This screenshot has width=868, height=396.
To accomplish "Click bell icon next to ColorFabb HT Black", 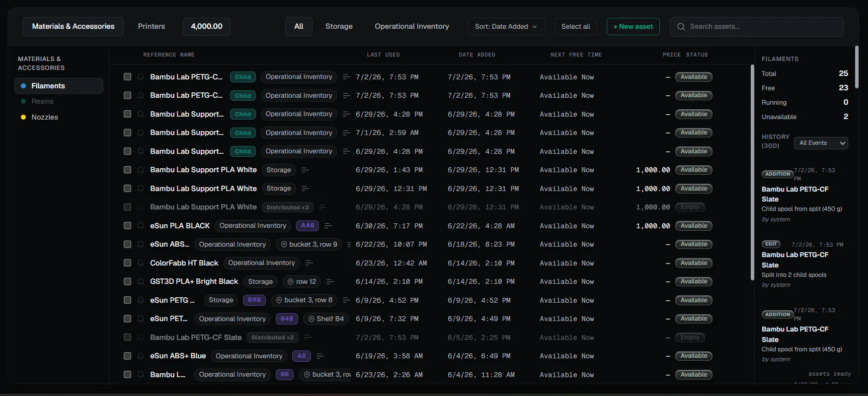I will point(141,263).
